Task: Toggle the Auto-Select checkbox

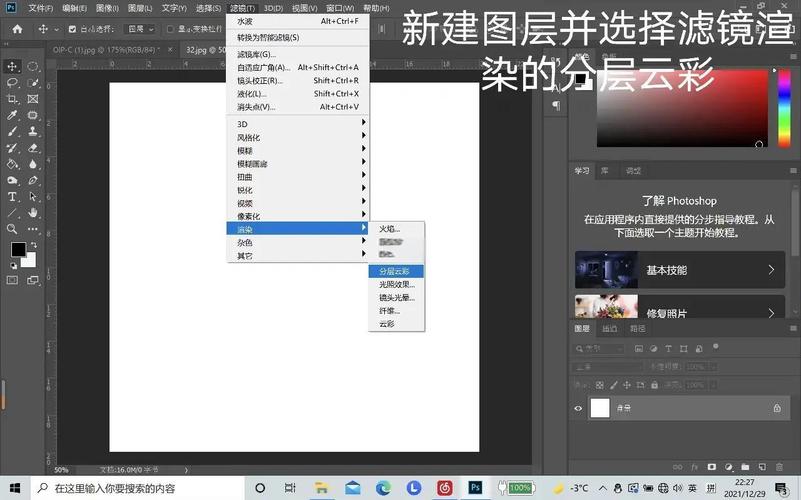Action: click(72, 30)
